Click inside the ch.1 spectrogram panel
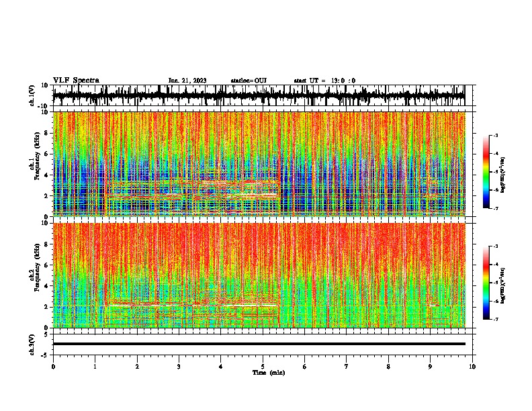532x411 pixels. [259, 164]
